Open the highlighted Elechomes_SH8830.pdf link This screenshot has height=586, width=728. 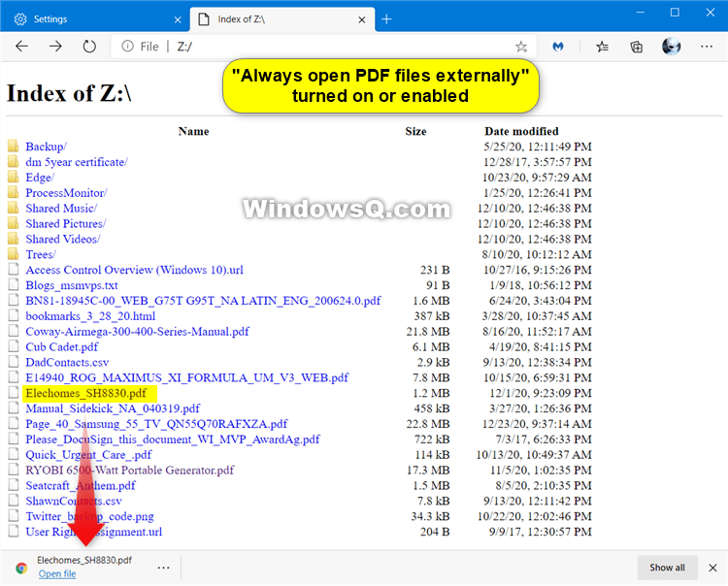coord(85,393)
